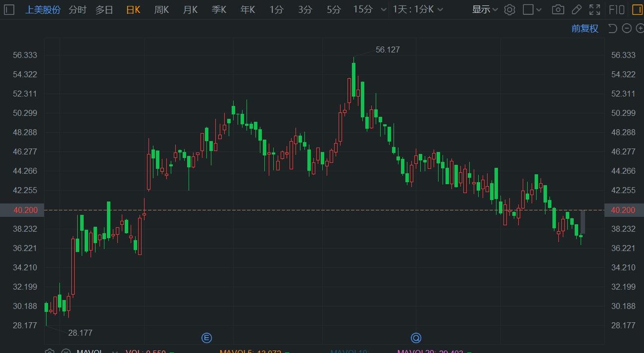644x353 pixels.
Task: Select the 日K daily candlestick tab
Action: [x=133, y=9]
